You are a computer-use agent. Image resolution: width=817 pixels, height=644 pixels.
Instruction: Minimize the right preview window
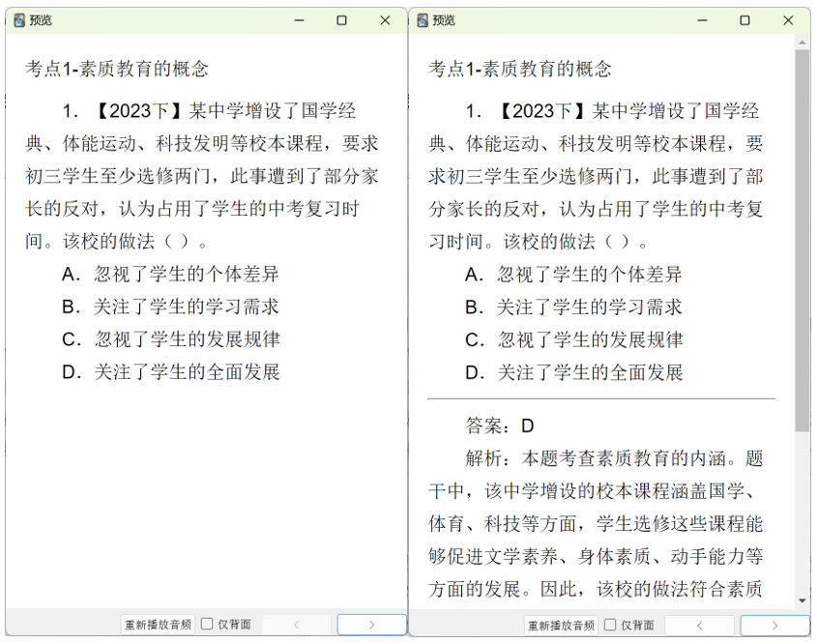tap(702, 20)
